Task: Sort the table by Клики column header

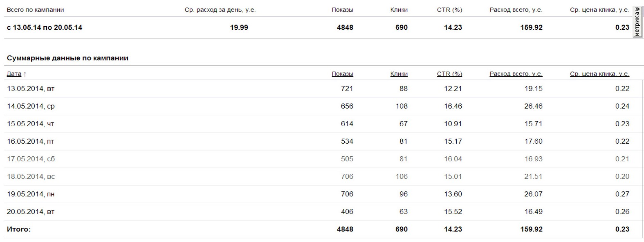Action: click(x=399, y=74)
